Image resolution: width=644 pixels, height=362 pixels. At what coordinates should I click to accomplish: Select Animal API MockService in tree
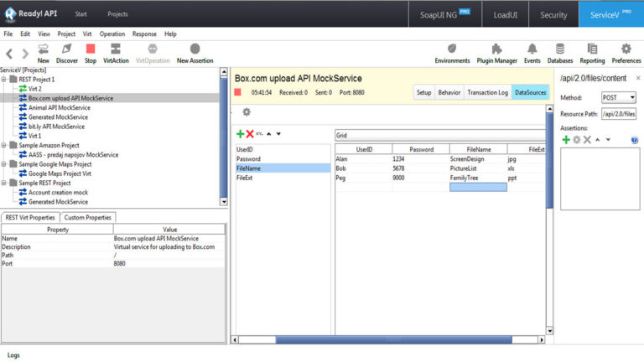point(60,107)
